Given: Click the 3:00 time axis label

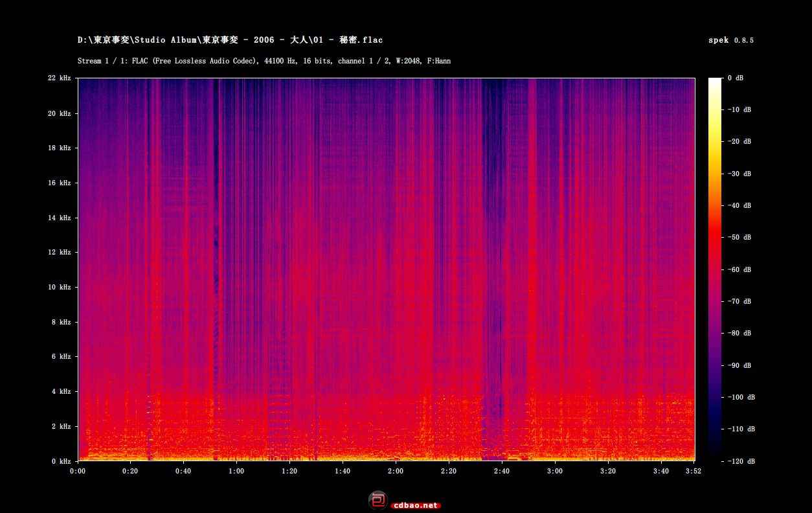Looking at the screenshot, I should click(555, 472).
